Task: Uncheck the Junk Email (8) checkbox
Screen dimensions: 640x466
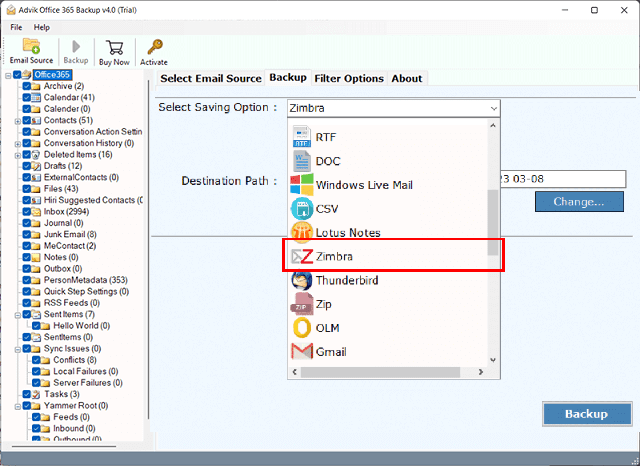Action: coord(27,235)
